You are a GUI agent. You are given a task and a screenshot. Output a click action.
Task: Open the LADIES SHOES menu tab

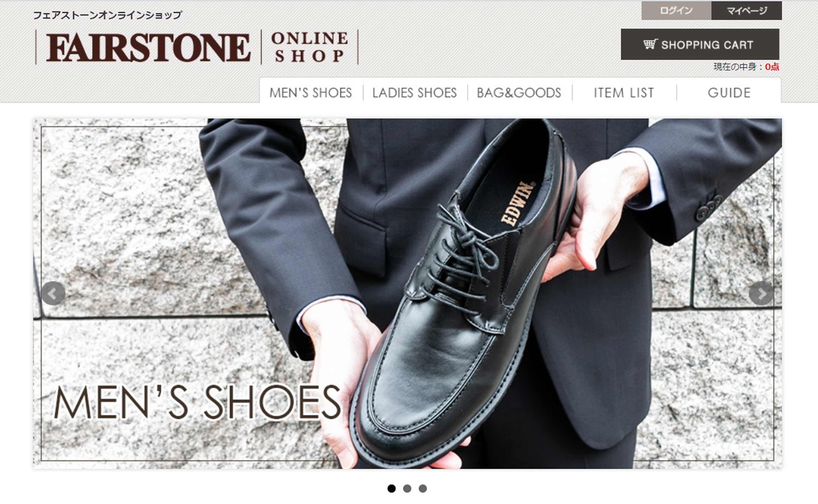pos(415,93)
